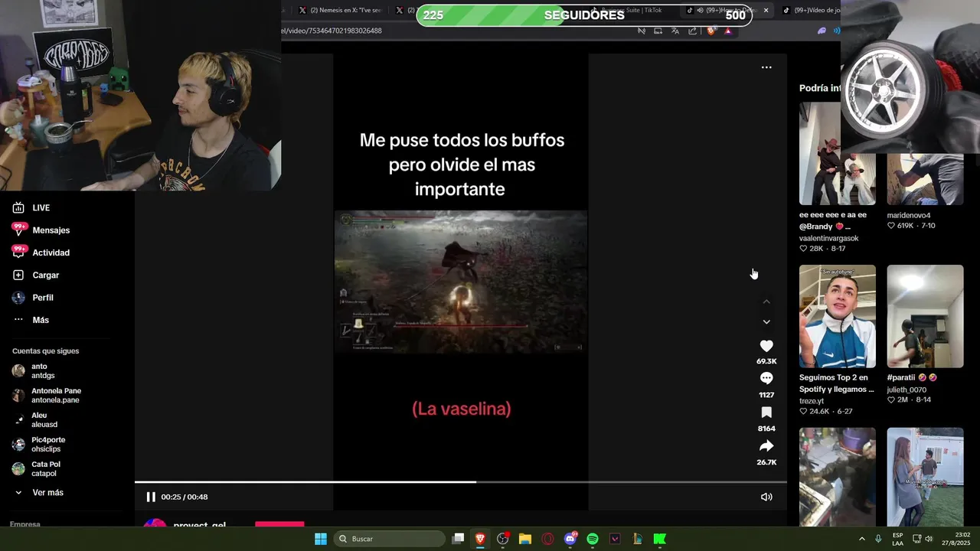This screenshot has width=980, height=551.
Task: Click the maridenovo4 username
Action: pos(909,215)
